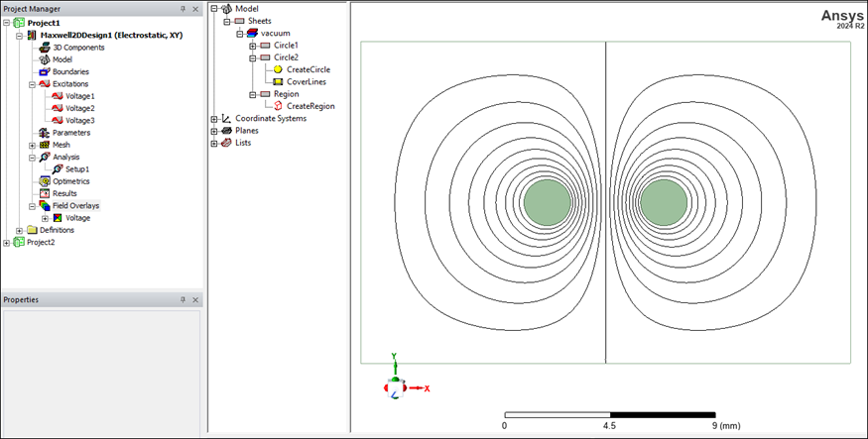Collapse the vacuum node
This screenshot has height=439, width=868.
pos(240,33)
